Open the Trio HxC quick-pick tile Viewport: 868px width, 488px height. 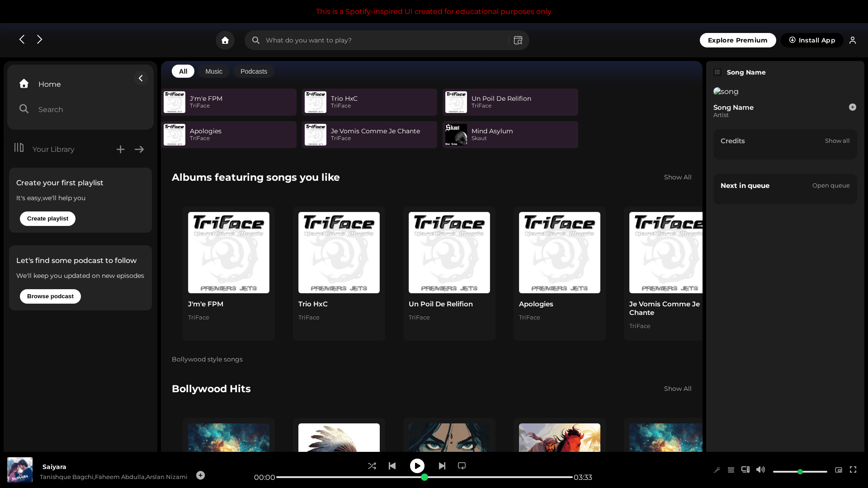tap(369, 102)
